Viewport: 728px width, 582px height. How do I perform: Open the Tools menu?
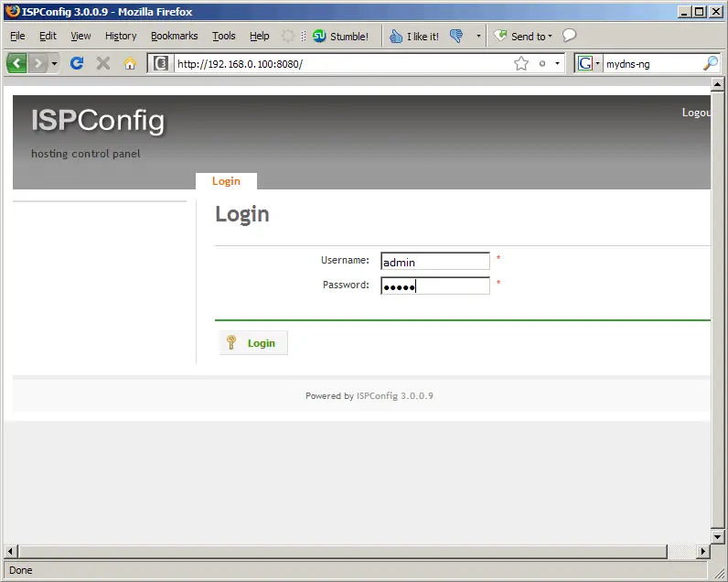(224, 36)
